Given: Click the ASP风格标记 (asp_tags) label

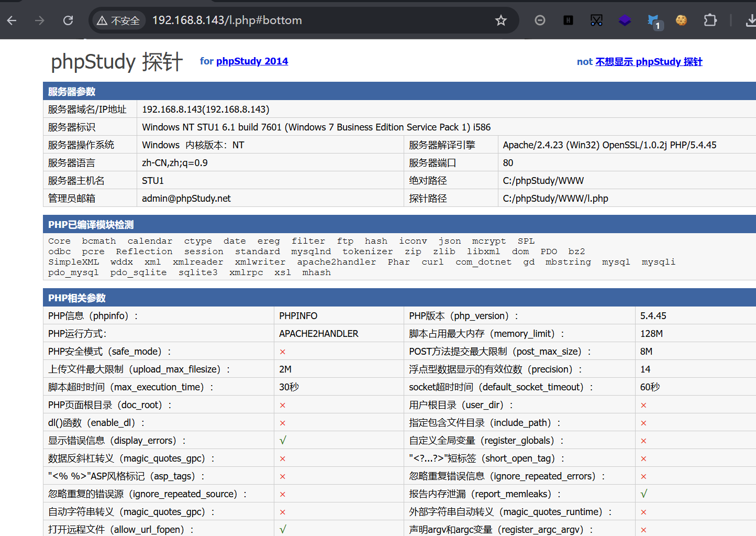Looking at the screenshot, I should tap(126, 476).
